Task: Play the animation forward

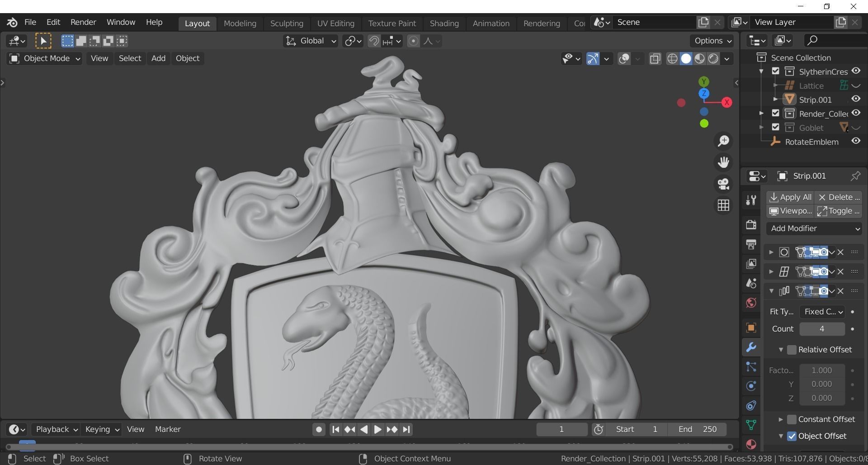Action: (x=378, y=429)
